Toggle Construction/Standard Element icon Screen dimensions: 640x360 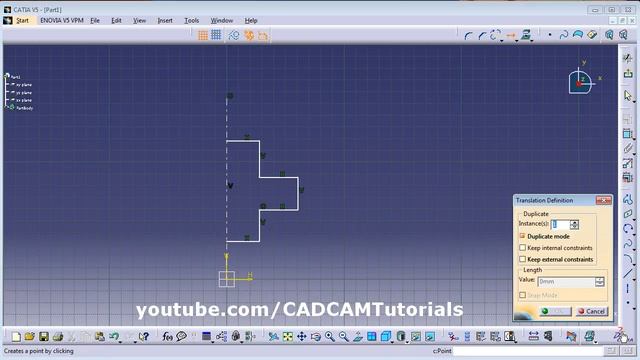tap(234, 36)
